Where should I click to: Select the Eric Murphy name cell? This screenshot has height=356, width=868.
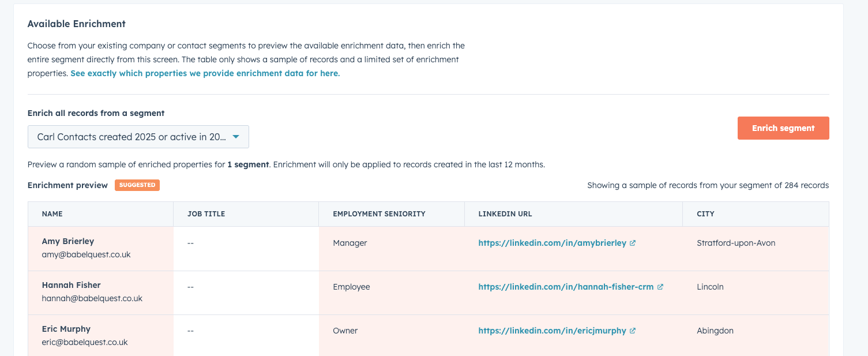point(101,336)
